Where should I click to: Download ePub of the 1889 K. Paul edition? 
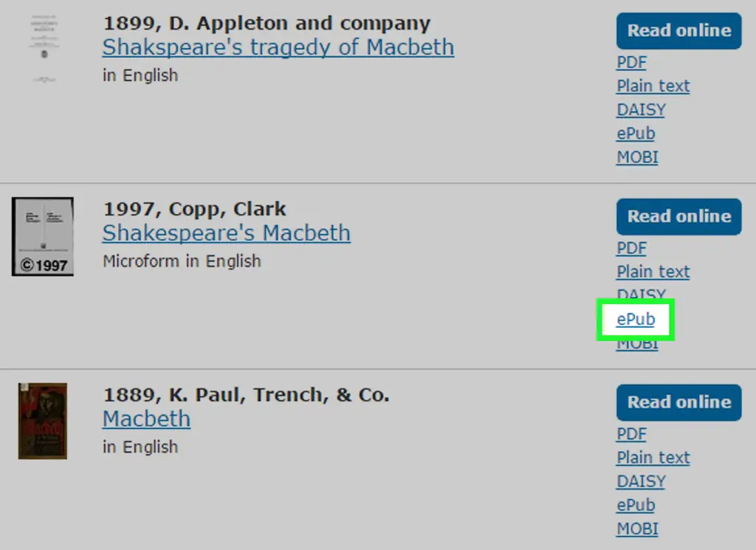pos(636,505)
